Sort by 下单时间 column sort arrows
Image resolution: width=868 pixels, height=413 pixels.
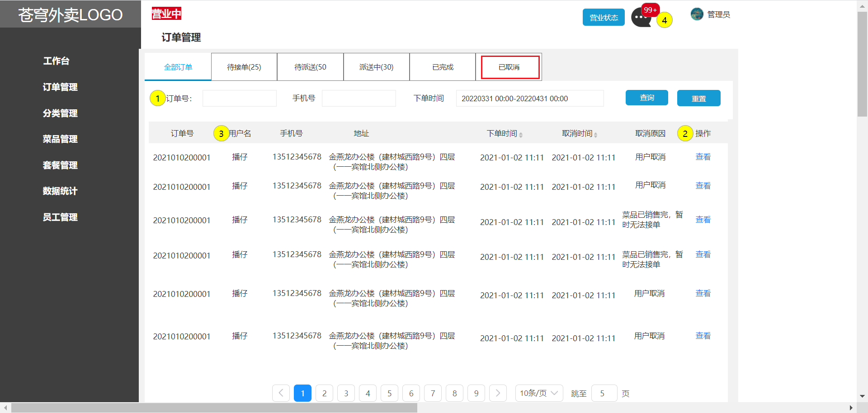pyautogui.click(x=521, y=135)
